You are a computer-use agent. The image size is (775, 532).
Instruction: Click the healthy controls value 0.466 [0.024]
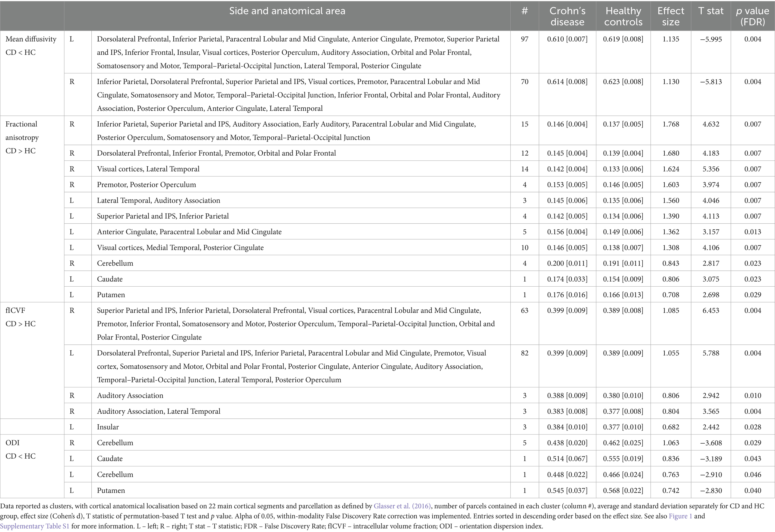coord(623,475)
